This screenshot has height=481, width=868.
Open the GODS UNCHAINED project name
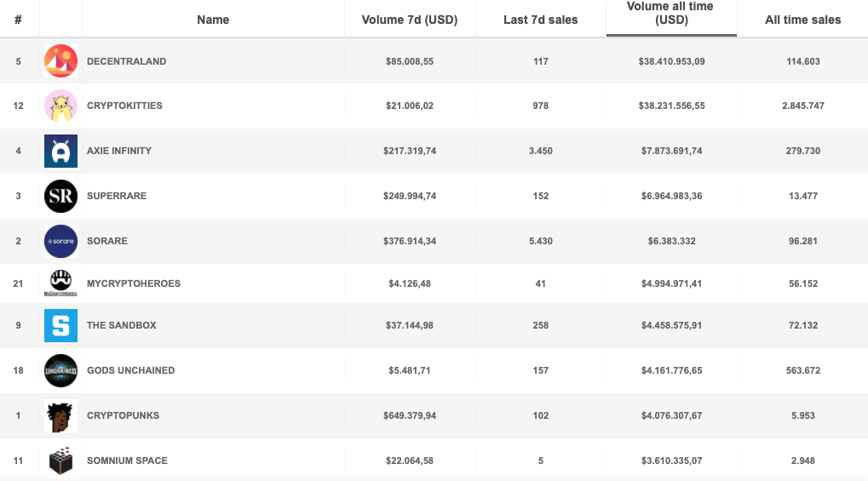[130, 370]
